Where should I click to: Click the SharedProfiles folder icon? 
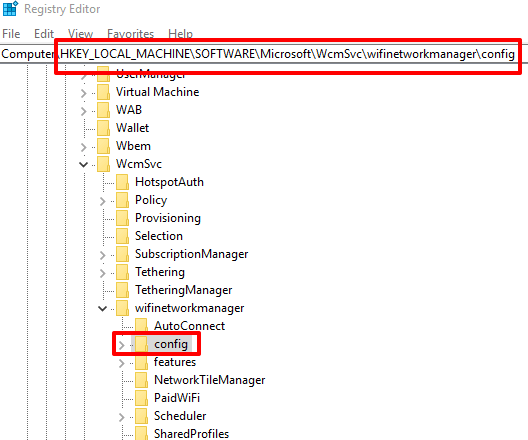point(141,433)
